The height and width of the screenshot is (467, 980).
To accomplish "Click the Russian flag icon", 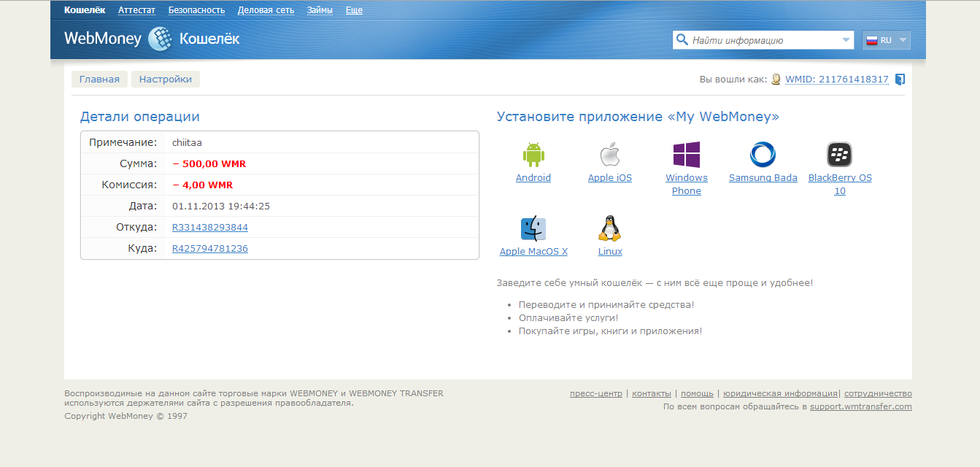I will [871, 40].
